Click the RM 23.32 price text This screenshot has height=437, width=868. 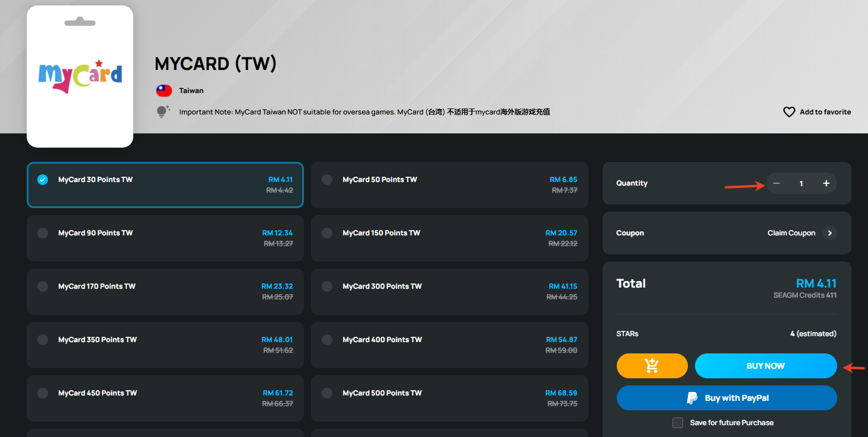[277, 286]
